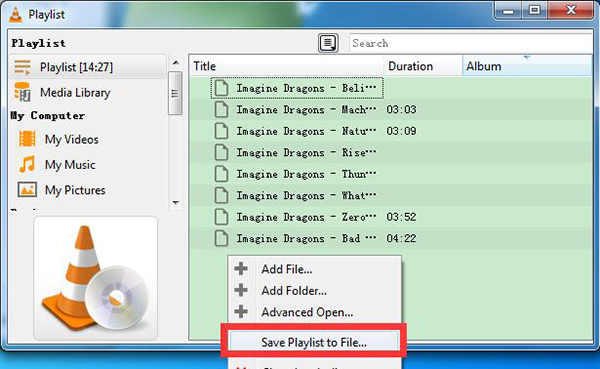Screen dimensions: 600x369
Task: Click the sidebar scrollbar down arrow
Action: pyautogui.click(x=176, y=202)
